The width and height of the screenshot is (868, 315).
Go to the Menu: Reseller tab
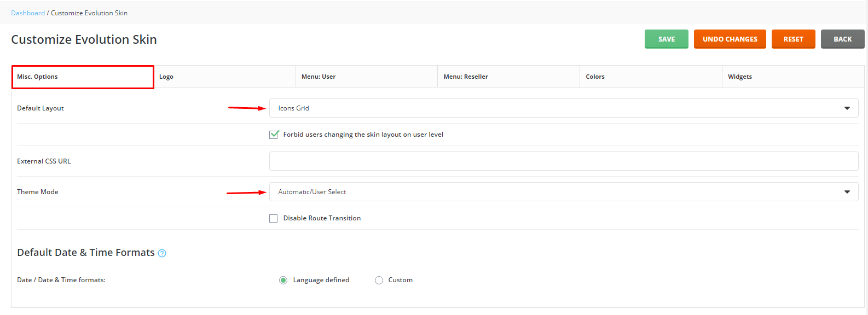(x=509, y=77)
